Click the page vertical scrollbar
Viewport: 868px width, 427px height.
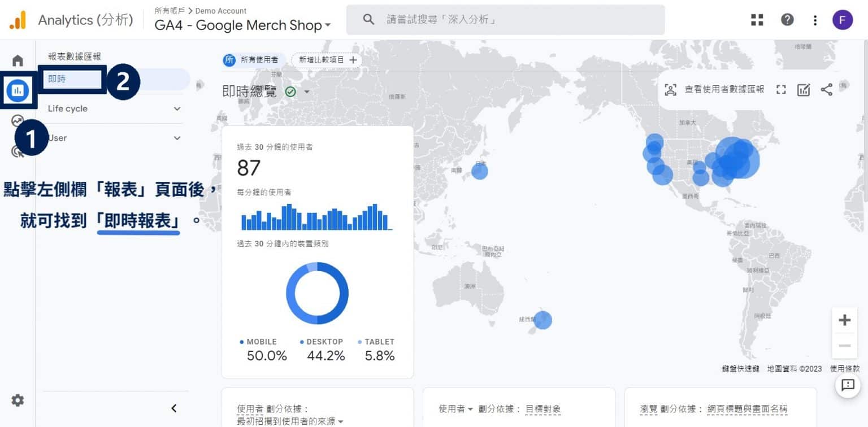[x=865, y=121]
